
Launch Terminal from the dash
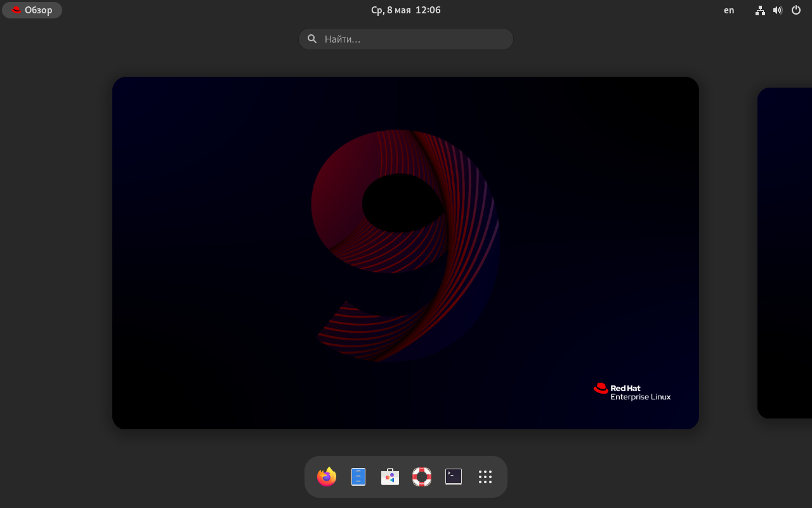pyautogui.click(x=454, y=477)
